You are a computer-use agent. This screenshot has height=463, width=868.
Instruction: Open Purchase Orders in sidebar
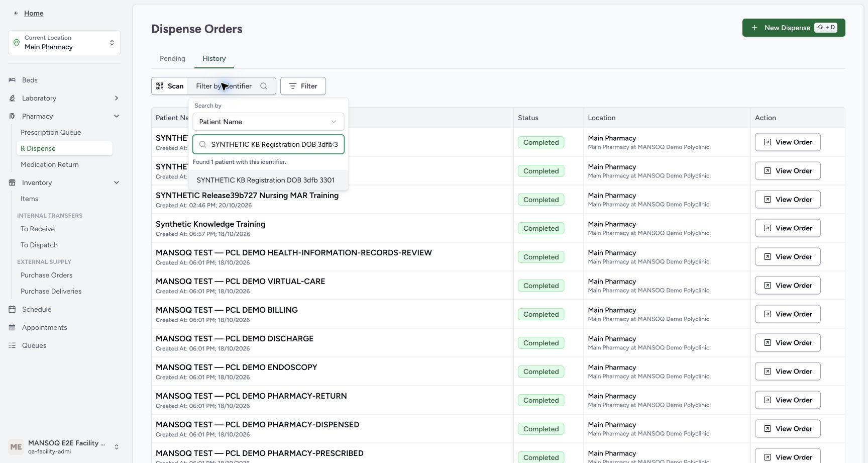(47, 275)
